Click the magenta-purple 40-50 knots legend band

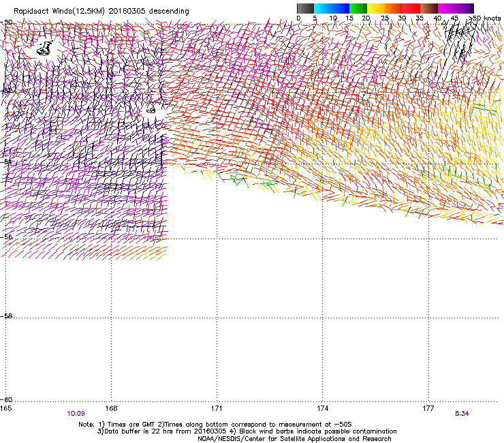click(456, 8)
